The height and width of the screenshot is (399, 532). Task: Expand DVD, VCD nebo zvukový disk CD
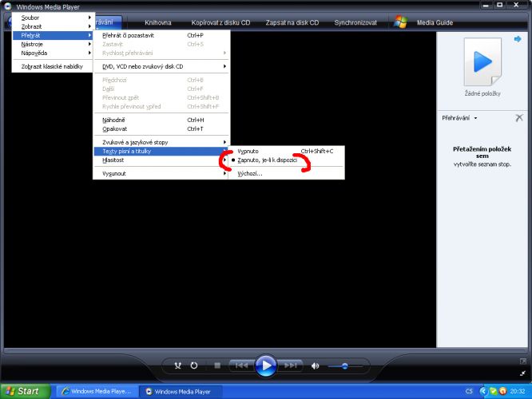tap(161, 66)
